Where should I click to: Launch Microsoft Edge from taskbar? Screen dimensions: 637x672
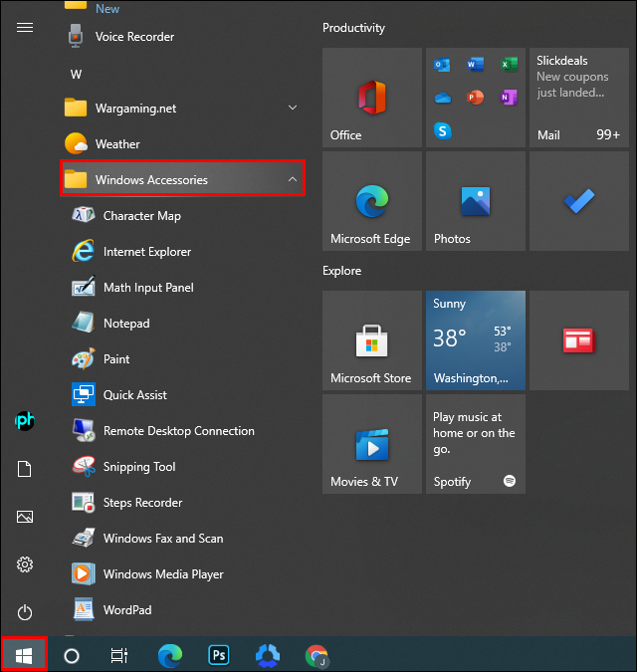coord(169,655)
